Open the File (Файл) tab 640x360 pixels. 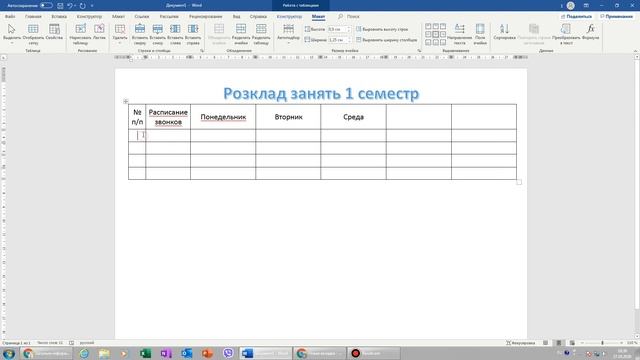point(10,16)
